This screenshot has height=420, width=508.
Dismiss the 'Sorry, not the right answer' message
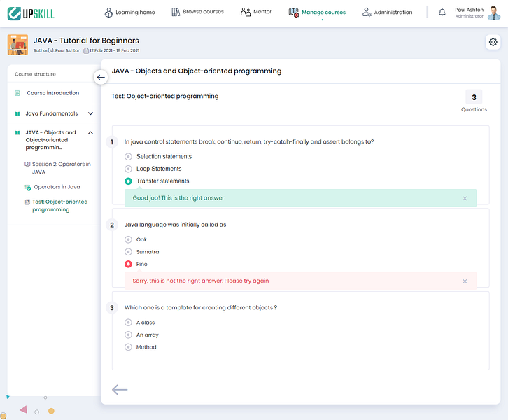(465, 281)
